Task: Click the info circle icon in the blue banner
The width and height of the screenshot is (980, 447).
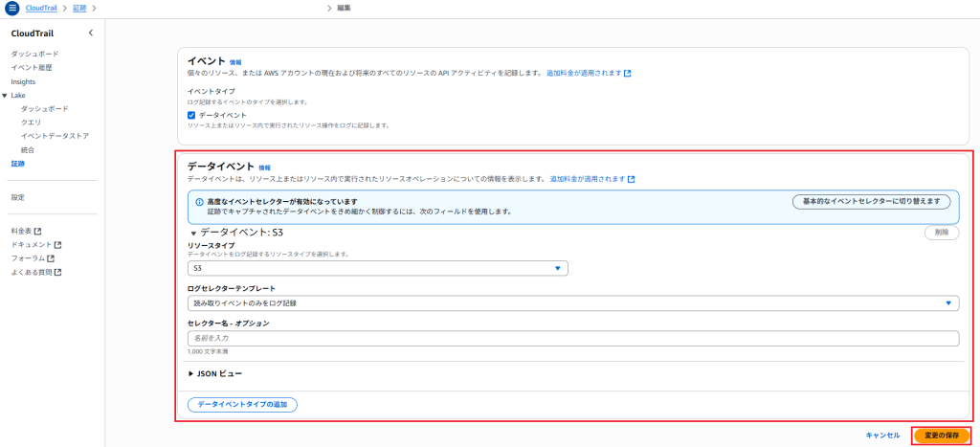Action: [199, 202]
